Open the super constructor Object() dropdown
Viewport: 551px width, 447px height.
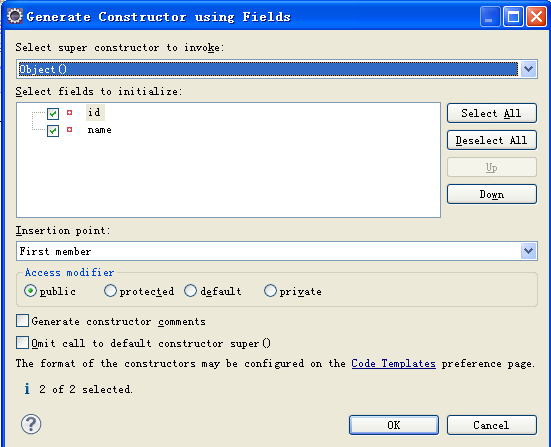click(529, 69)
